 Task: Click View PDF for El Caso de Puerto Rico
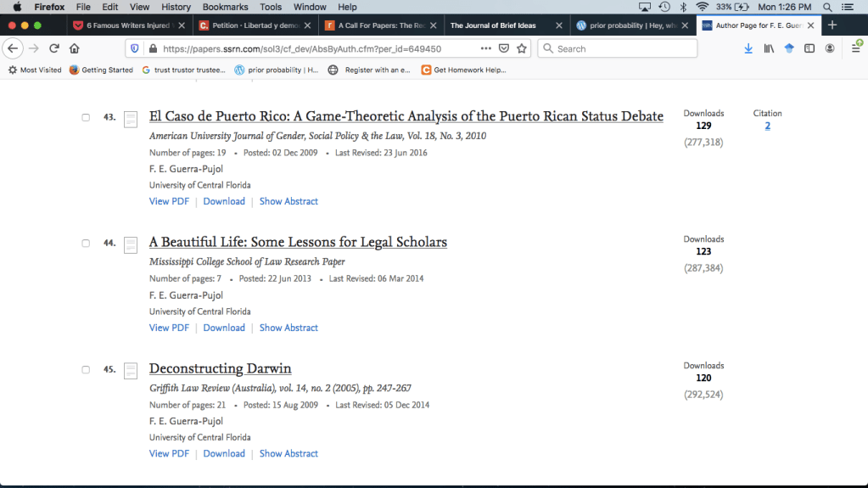click(x=169, y=202)
